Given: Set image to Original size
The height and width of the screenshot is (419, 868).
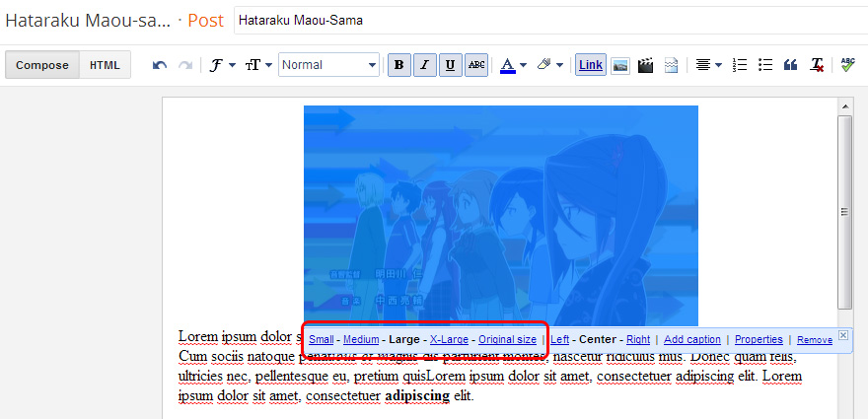Looking at the screenshot, I should pos(507,340).
